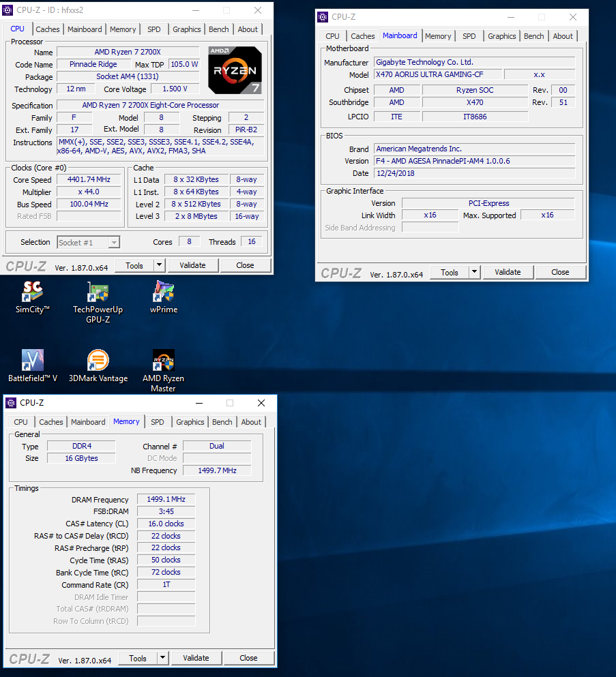Launch AMD Ryzen Master shortcut
The height and width of the screenshot is (677, 616).
pyautogui.click(x=163, y=370)
